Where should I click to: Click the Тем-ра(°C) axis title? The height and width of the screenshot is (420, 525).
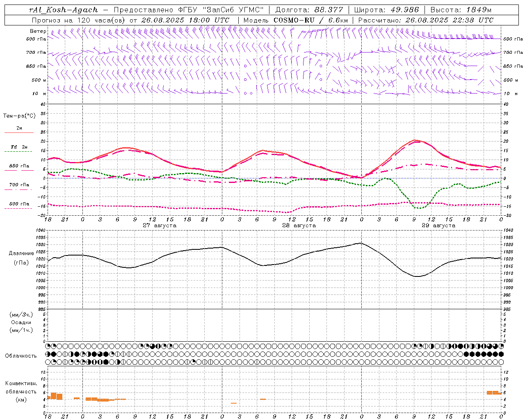(x=19, y=116)
